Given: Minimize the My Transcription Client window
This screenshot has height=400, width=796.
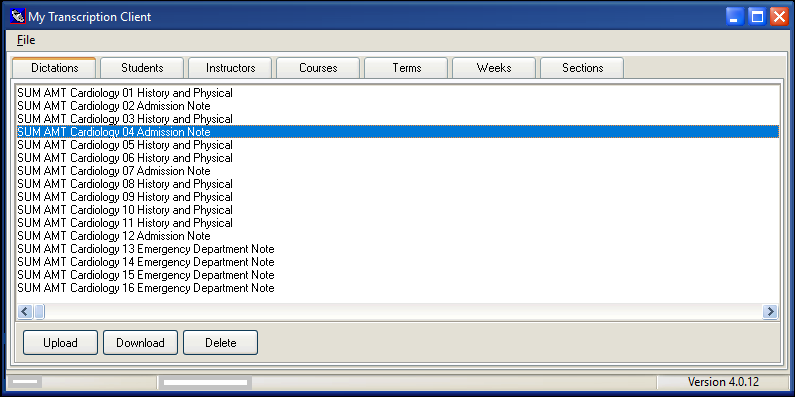Looking at the screenshot, I should [x=735, y=17].
